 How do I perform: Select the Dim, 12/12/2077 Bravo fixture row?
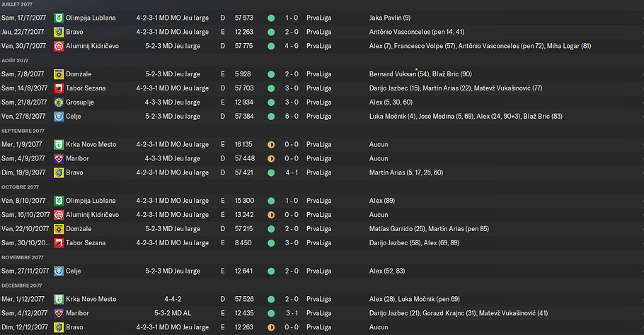pos(322,327)
